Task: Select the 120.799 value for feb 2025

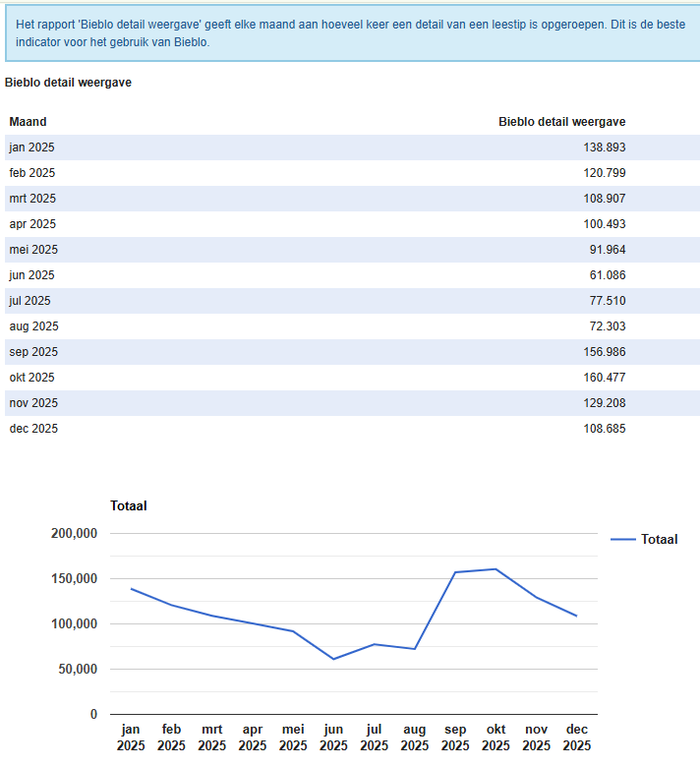Action: tap(604, 173)
